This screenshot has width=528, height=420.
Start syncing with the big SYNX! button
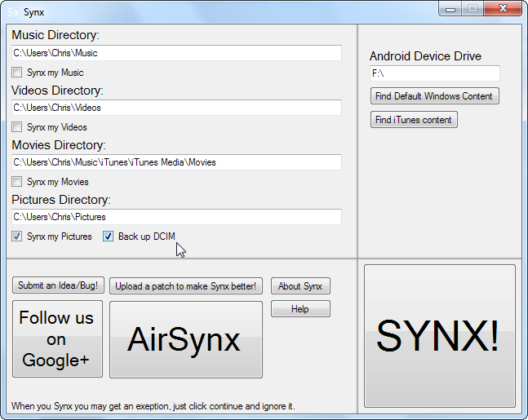439,336
